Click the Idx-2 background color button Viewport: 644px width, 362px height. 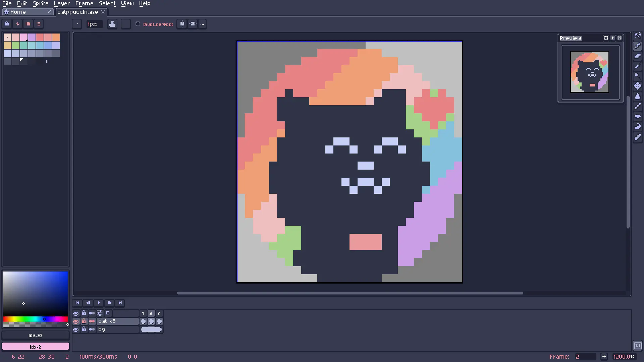(x=36, y=347)
